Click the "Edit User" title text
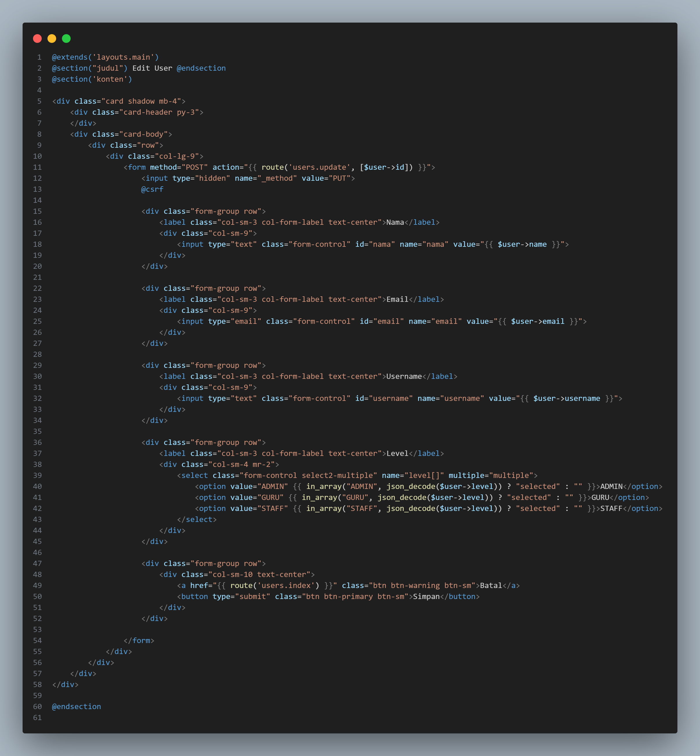700x756 pixels. tap(152, 68)
